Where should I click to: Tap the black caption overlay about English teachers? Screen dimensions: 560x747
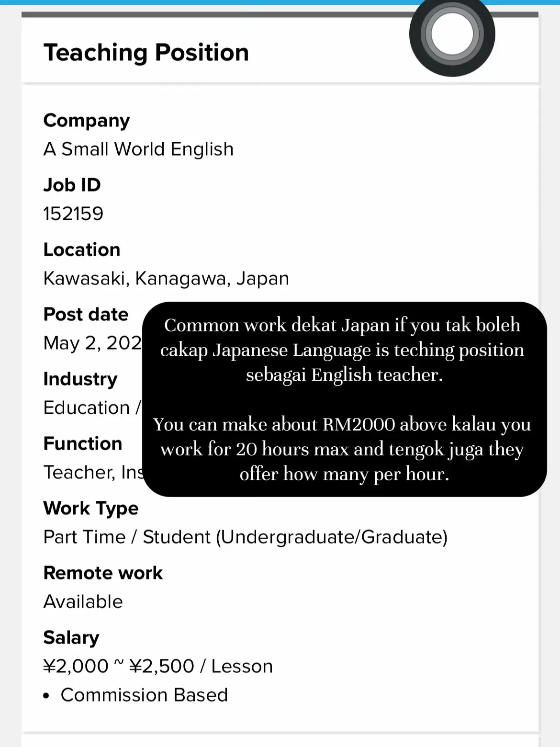(x=344, y=399)
